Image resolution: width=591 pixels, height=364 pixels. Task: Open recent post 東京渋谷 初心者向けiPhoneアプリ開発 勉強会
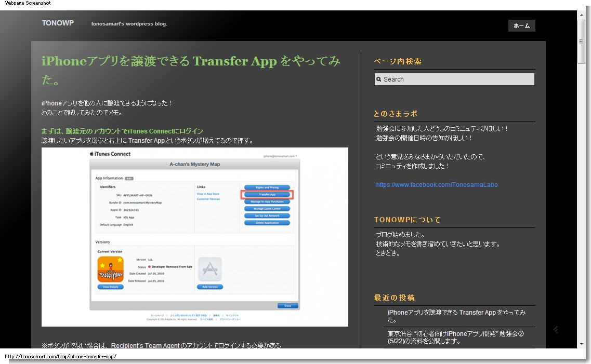point(456,338)
